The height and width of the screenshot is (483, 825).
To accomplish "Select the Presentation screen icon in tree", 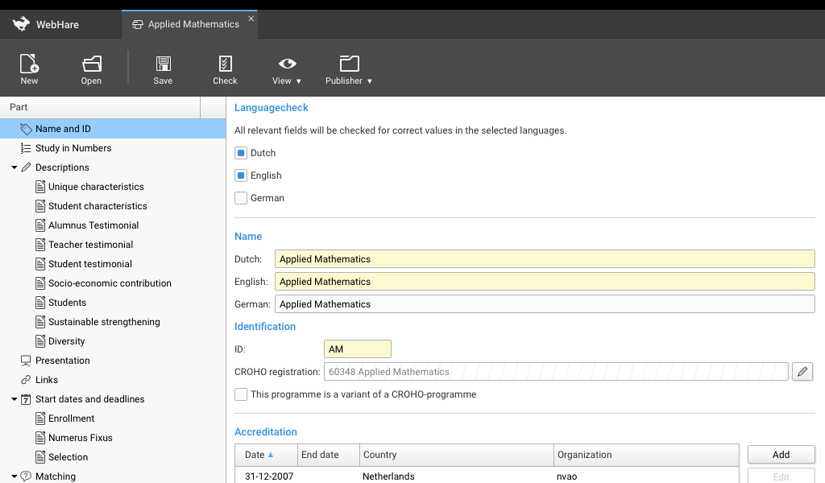I will coord(26,361).
